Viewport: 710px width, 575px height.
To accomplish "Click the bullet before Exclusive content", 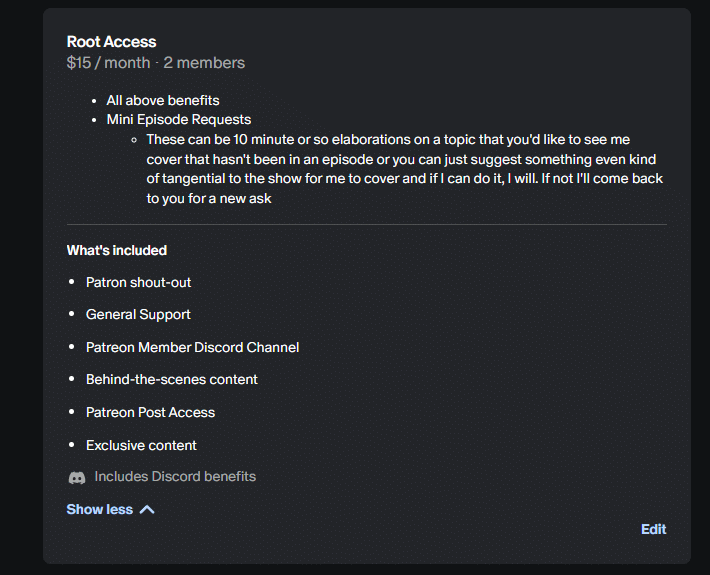I will pos(72,445).
